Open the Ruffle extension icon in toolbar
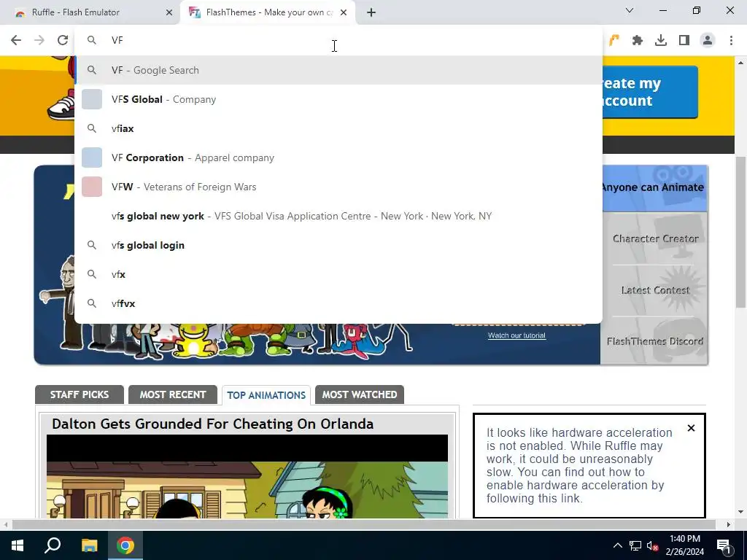 pyautogui.click(x=614, y=40)
